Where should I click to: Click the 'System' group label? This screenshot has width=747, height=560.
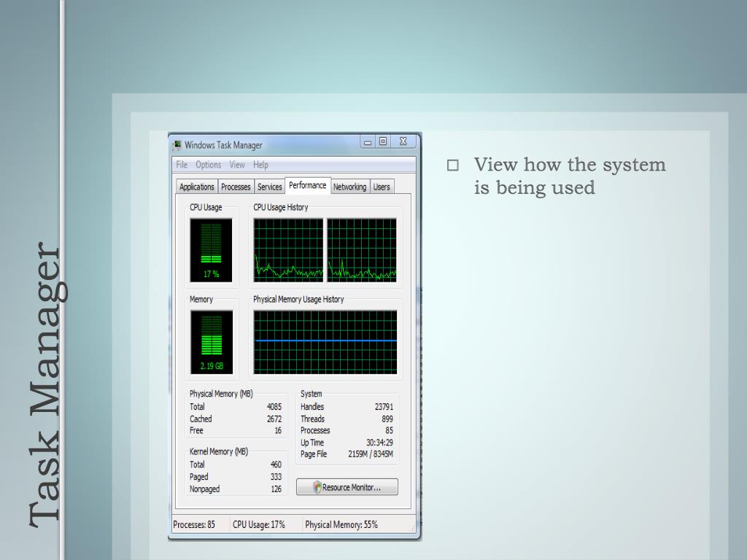click(311, 394)
